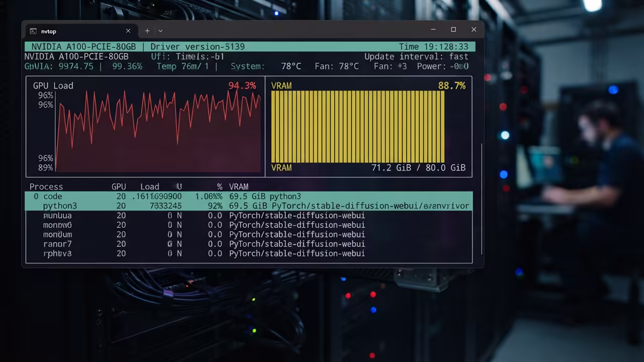The width and height of the screenshot is (644, 362).
Task: Click the Process column header
Action: coord(46,187)
